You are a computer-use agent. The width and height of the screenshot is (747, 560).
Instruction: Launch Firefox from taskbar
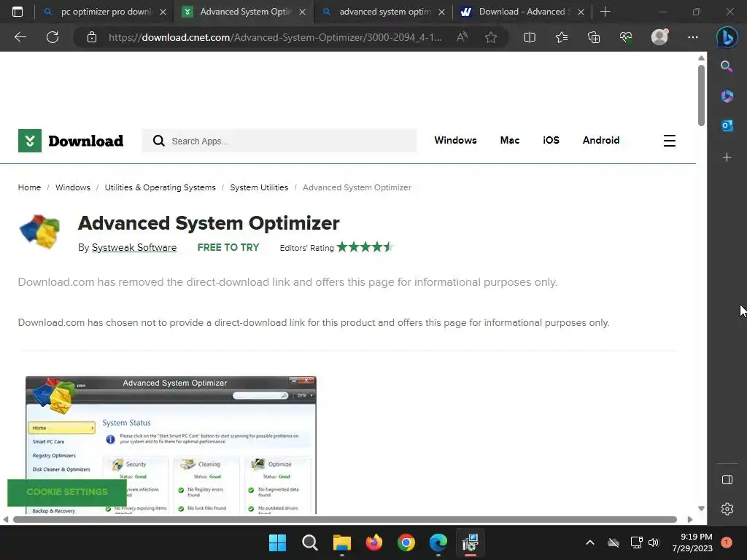coord(374,542)
